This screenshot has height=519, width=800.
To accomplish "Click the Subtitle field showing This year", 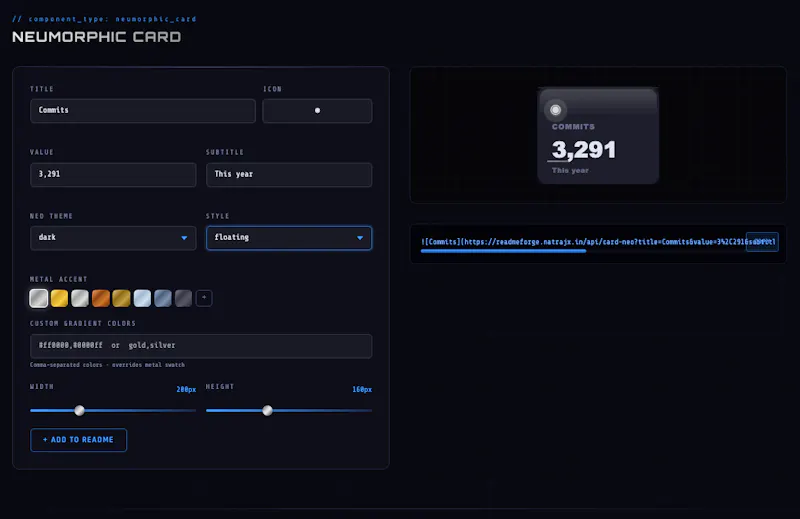I will 289,175.
